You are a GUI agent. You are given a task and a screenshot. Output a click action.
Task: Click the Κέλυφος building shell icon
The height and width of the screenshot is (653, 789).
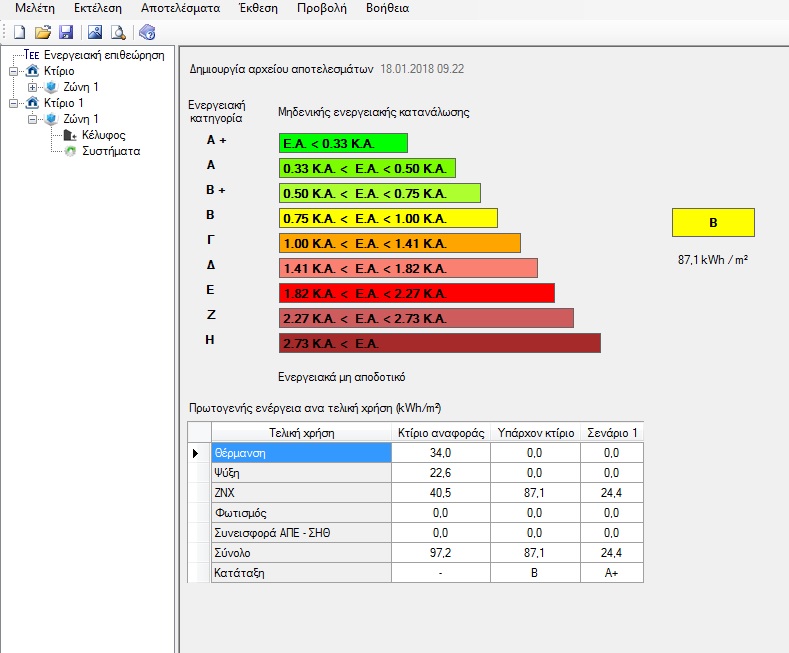70,135
